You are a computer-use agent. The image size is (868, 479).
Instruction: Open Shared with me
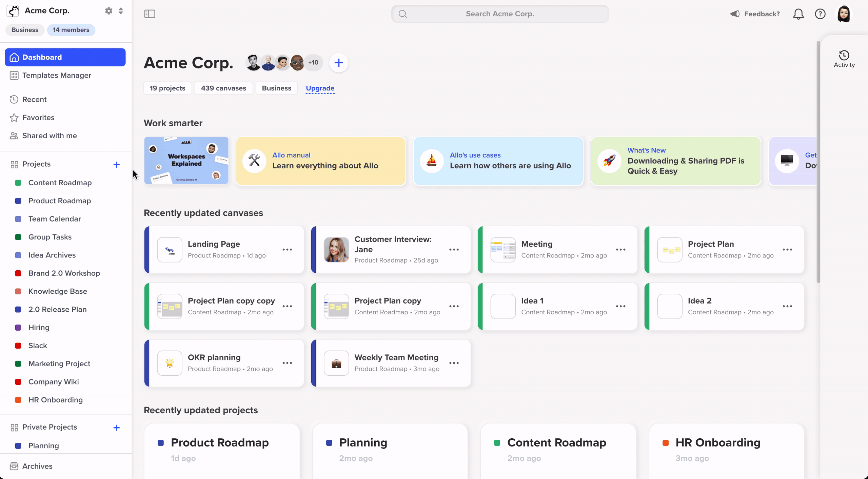tap(65, 136)
